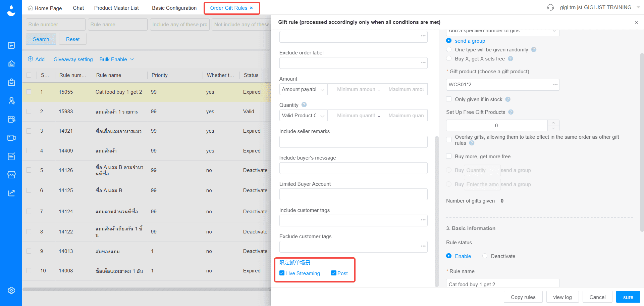
Task: Open the trend chart icon in sidebar
Action: coord(11,193)
